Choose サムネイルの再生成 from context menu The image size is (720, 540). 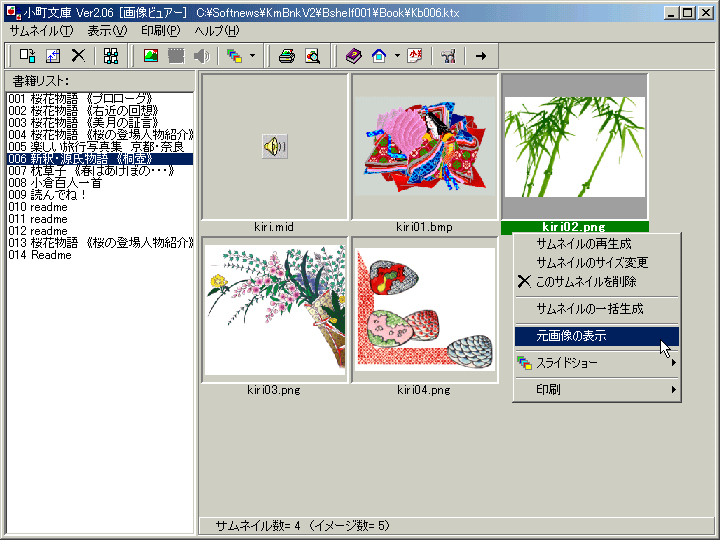click(x=596, y=243)
